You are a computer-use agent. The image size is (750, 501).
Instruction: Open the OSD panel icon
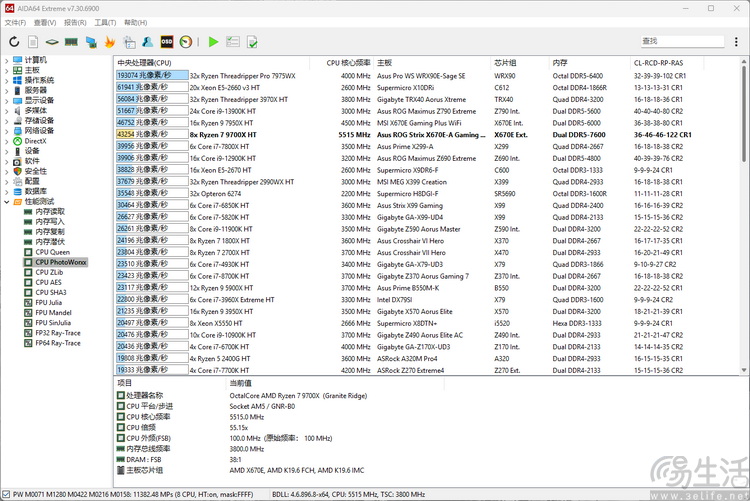click(167, 42)
